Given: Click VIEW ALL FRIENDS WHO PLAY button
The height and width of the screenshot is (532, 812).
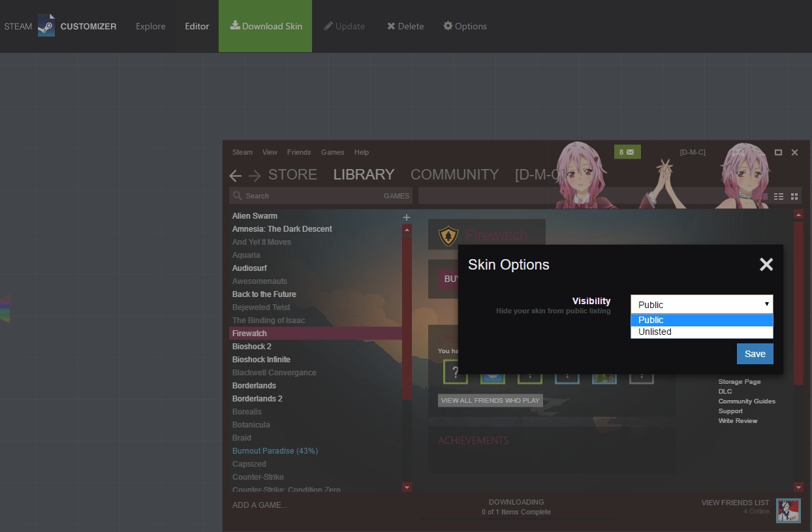Looking at the screenshot, I should tap(490, 400).
